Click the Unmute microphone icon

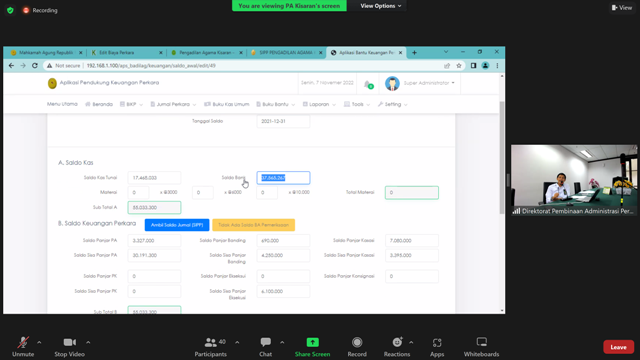coord(23,342)
